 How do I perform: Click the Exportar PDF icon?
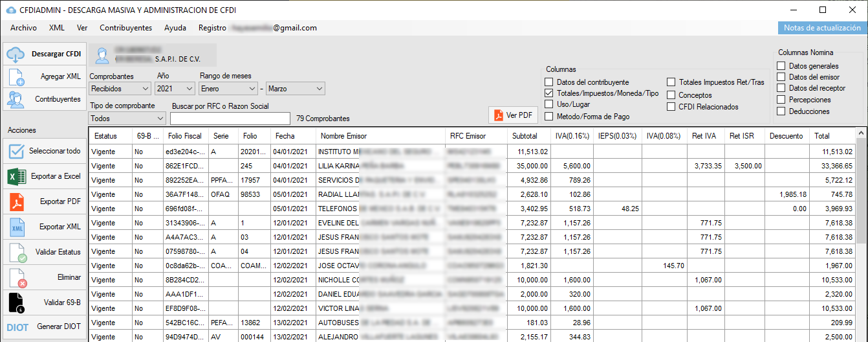coord(16,201)
